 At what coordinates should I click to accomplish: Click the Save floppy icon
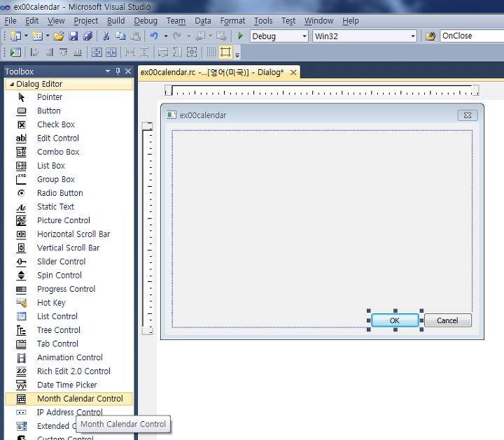[73, 36]
